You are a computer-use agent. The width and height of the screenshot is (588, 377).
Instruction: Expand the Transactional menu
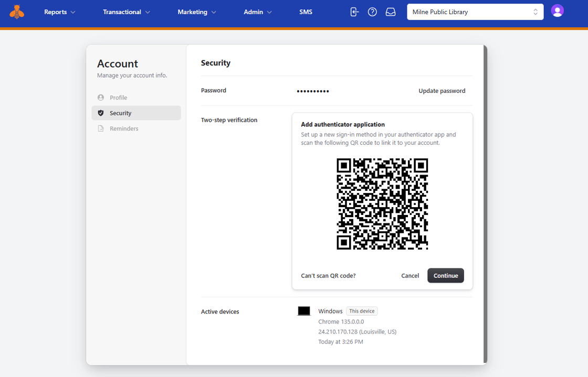click(127, 12)
